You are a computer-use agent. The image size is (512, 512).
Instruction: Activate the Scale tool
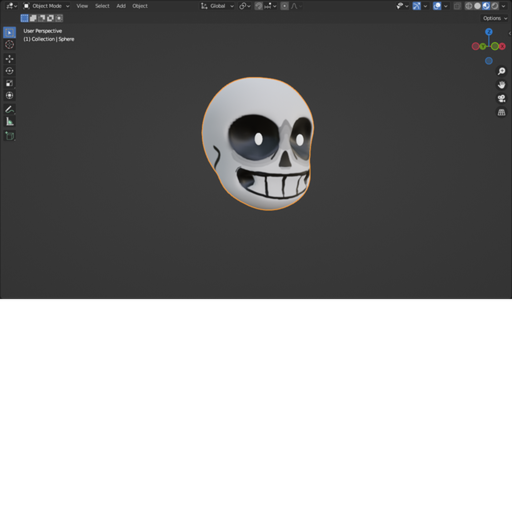(x=9, y=83)
